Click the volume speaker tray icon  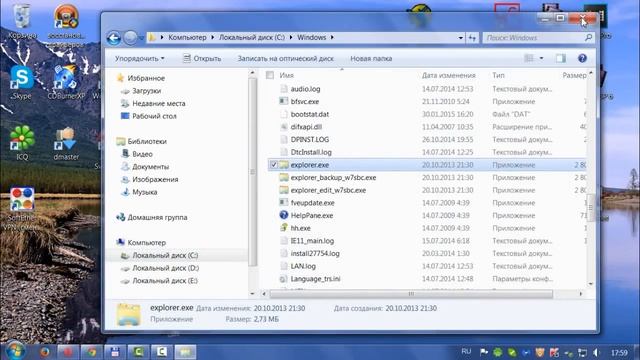pos(596,352)
